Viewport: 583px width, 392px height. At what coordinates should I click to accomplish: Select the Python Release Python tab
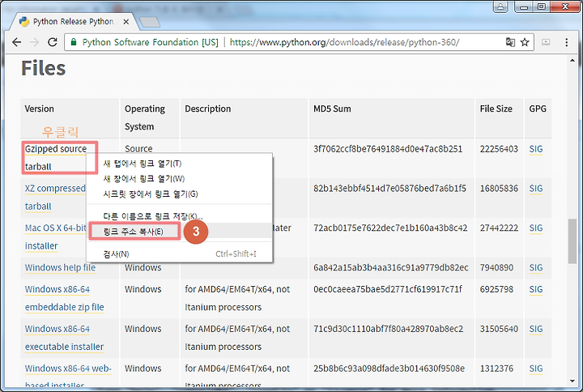(x=73, y=22)
